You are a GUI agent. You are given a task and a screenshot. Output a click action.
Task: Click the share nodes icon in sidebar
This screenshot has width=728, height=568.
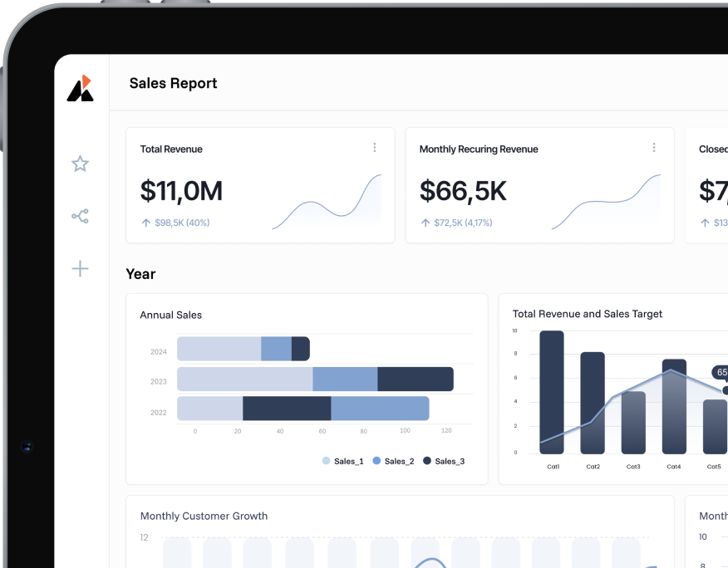pyautogui.click(x=80, y=216)
